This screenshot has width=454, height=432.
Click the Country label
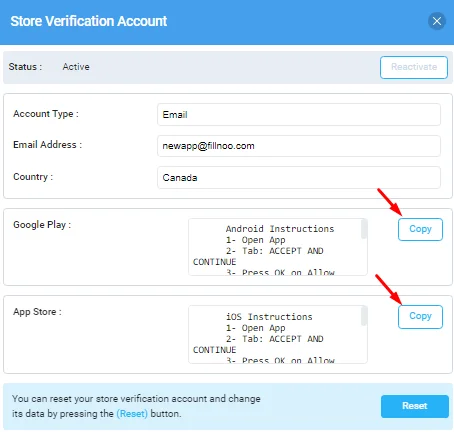pyautogui.click(x=33, y=177)
